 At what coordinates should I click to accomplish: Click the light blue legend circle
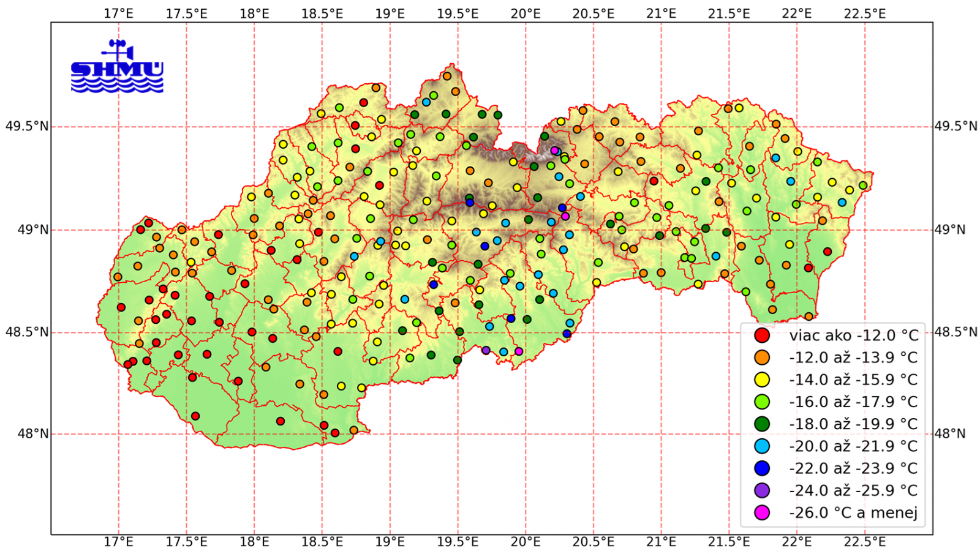(x=762, y=446)
